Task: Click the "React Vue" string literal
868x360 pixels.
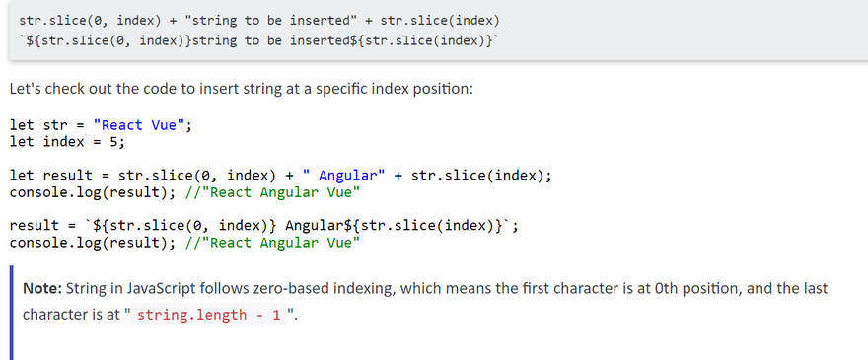Action: [138, 125]
